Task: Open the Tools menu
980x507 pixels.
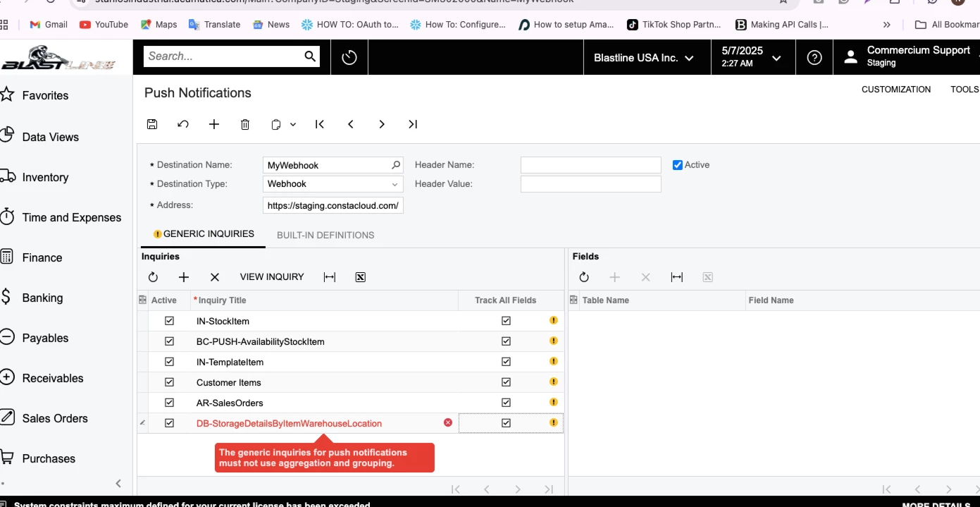Action: (965, 90)
